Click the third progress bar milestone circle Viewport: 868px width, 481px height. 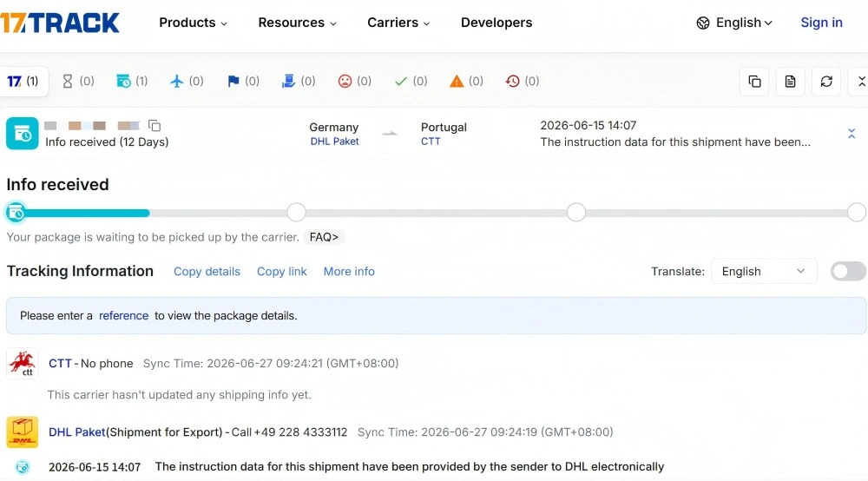pos(576,213)
